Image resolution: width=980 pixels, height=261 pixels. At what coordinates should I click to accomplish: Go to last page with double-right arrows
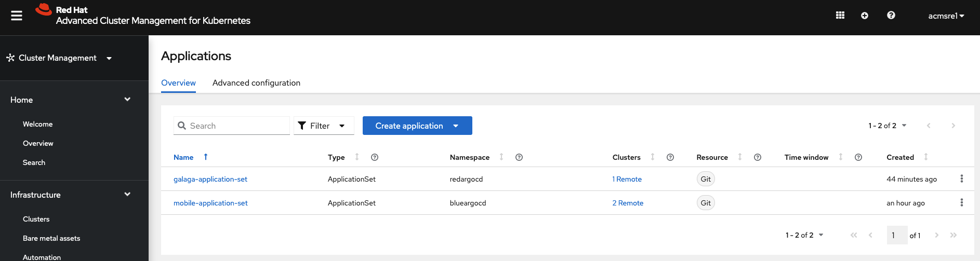[953, 235]
